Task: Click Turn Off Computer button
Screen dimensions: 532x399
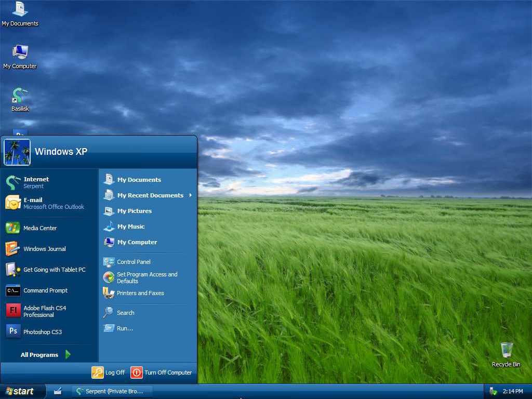Action: 162,373
